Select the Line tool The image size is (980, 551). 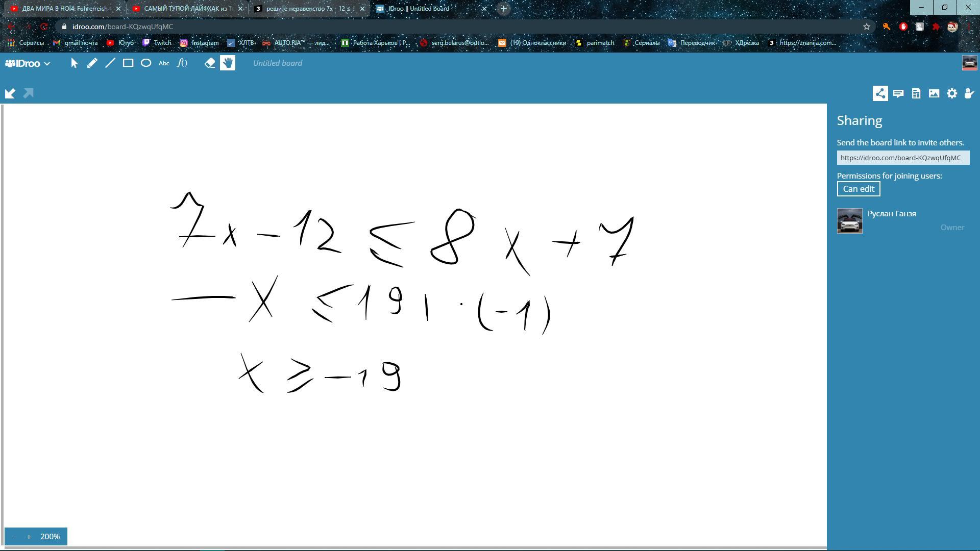pyautogui.click(x=110, y=63)
